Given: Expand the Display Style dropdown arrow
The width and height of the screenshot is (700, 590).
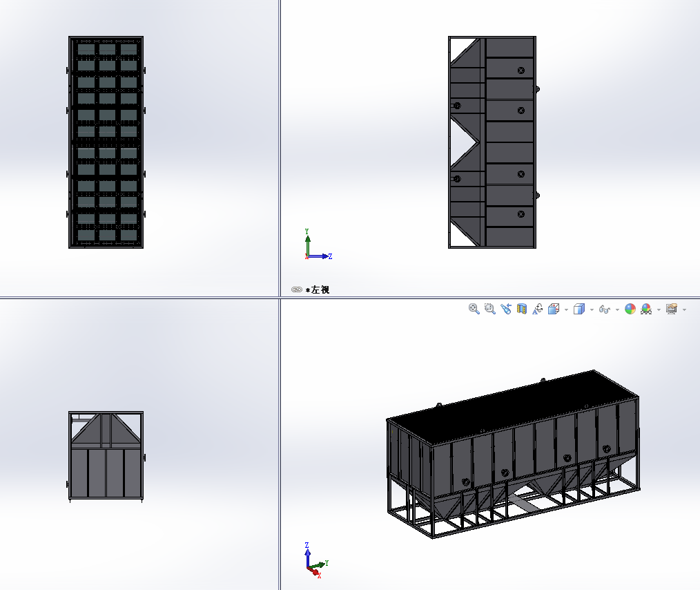Looking at the screenshot, I should pos(592,310).
